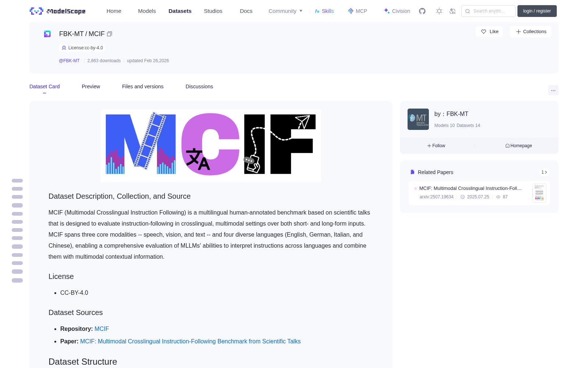Click the Civision star icon
Viewport: 588px width, 368px height.
click(387, 11)
